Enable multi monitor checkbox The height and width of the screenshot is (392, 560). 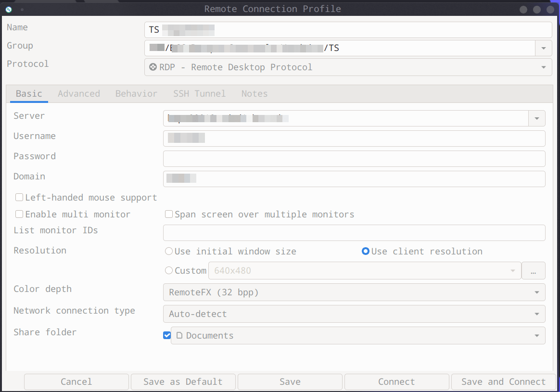19,215
